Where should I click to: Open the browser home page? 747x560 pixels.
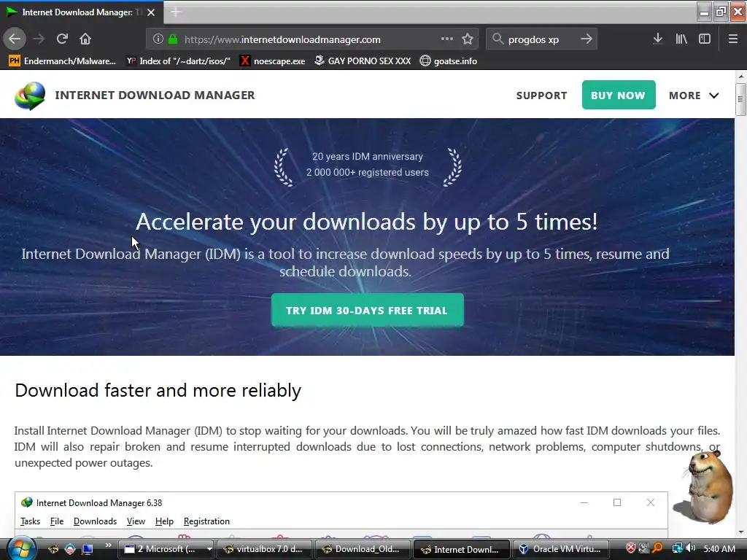85,39
